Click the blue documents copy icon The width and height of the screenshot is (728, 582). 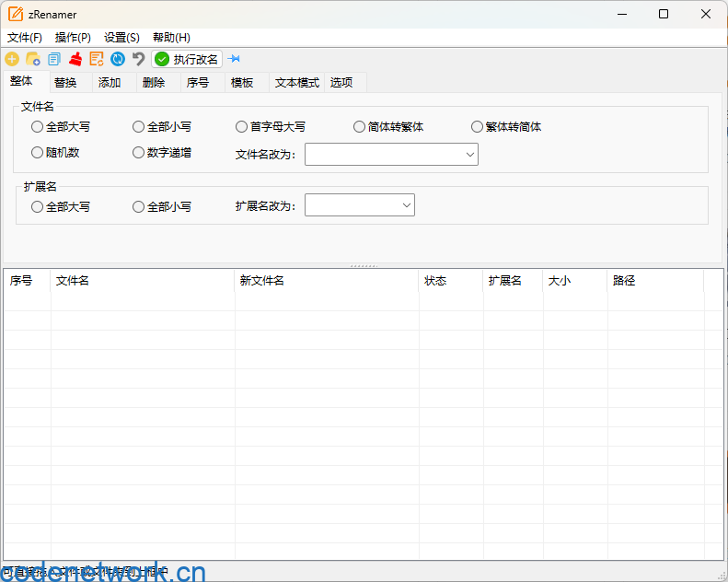coord(54,59)
